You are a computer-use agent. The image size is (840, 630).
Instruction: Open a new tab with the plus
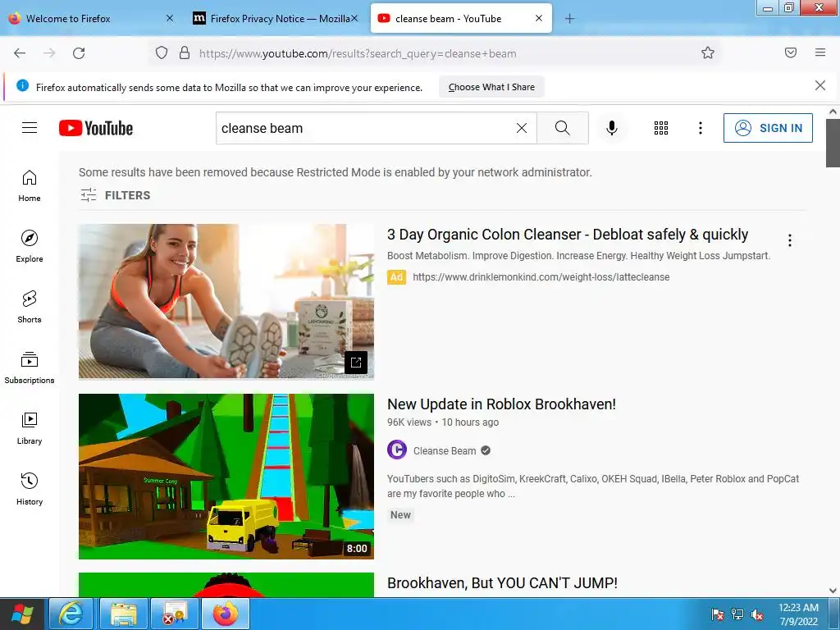click(569, 19)
